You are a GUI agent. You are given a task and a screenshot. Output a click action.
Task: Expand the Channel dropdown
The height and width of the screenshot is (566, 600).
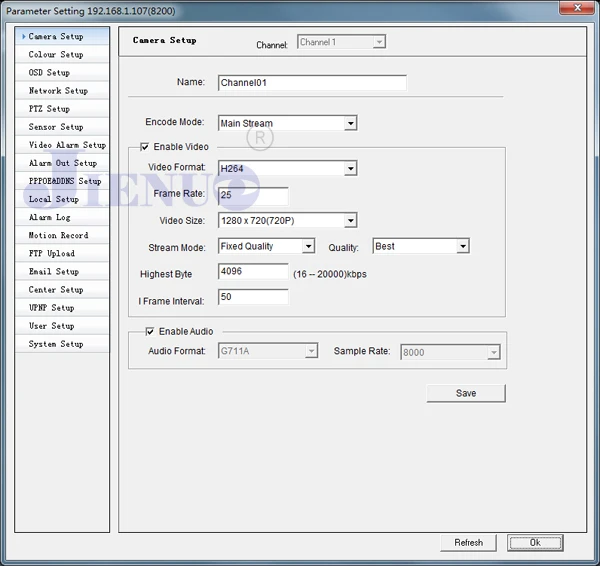point(341,42)
